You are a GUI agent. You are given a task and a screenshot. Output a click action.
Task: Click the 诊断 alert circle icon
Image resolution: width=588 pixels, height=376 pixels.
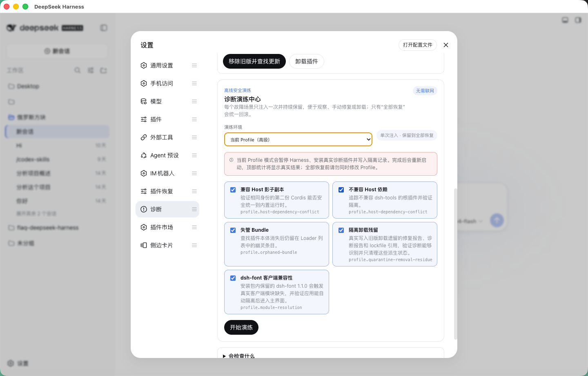pyautogui.click(x=144, y=209)
